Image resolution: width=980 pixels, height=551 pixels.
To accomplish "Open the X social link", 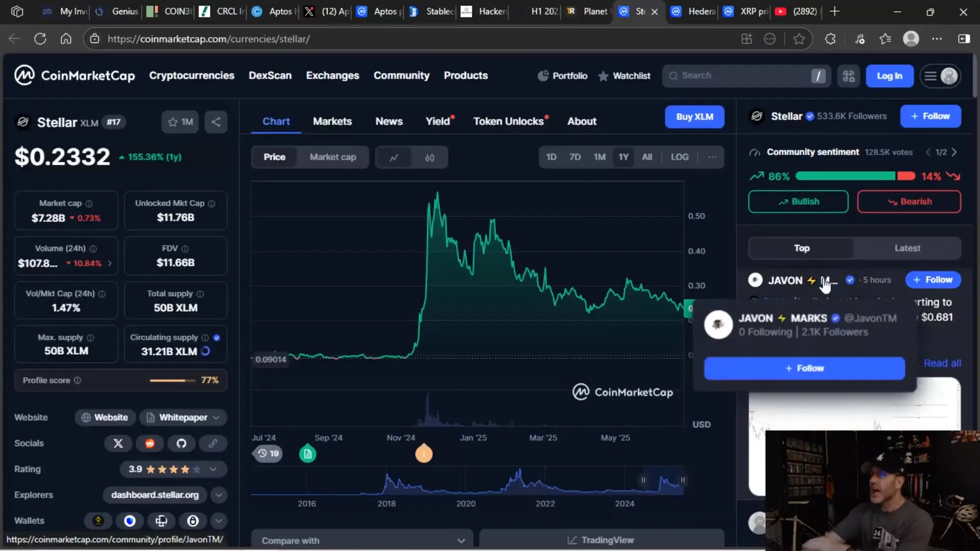I will click(x=118, y=443).
